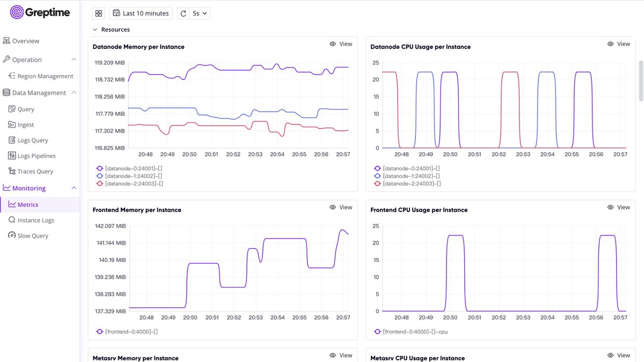644x362 pixels.
Task: Open the dashboard grid layout icon
Action: tap(99, 13)
